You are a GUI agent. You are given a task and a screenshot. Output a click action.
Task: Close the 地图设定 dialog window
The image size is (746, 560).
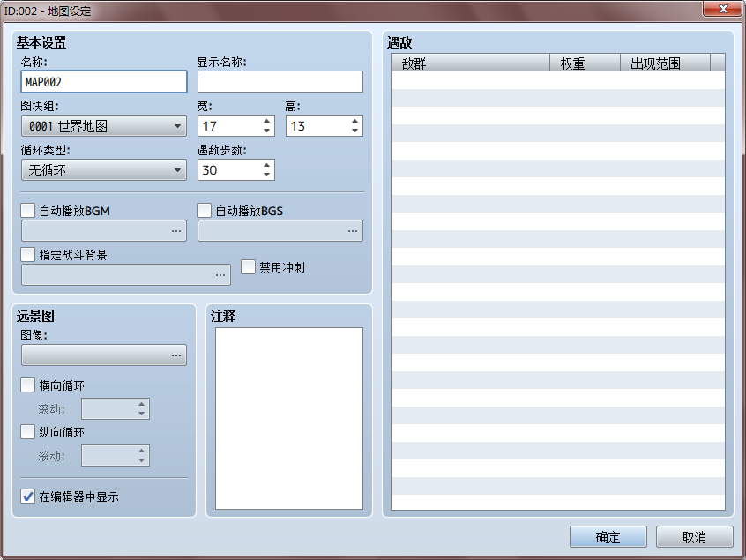point(723,8)
